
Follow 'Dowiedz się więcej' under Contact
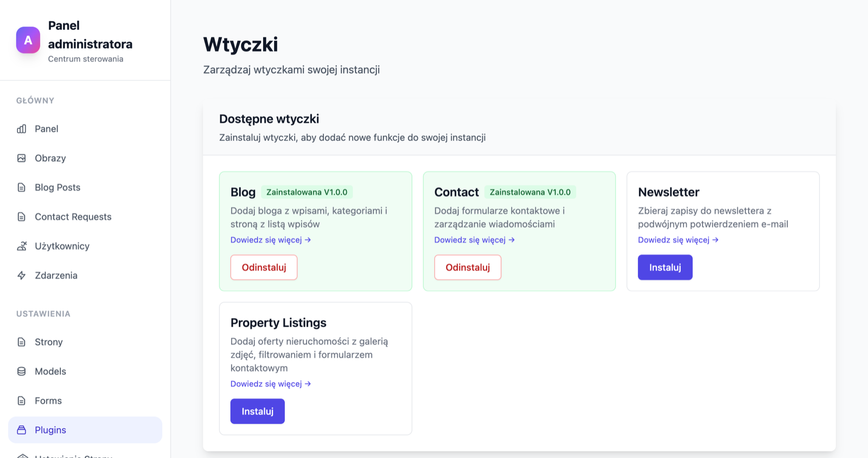tap(475, 240)
